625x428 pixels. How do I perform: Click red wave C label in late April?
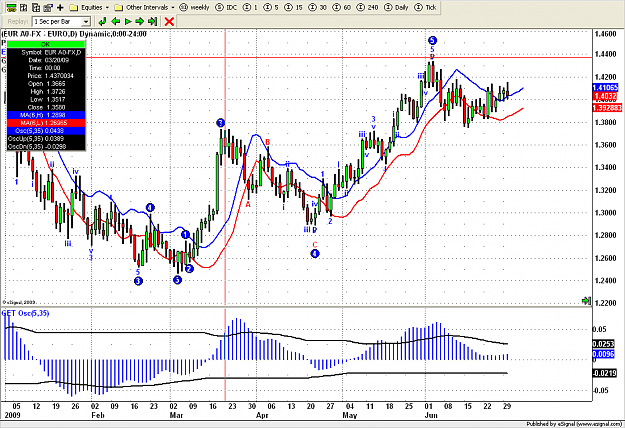point(315,245)
